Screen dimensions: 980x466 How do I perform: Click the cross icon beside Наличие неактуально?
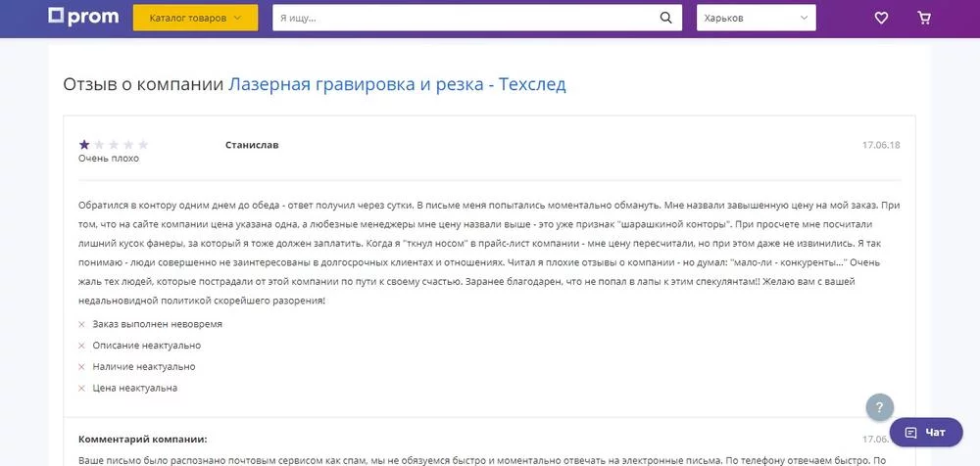pyautogui.click(x=81, y=367)
